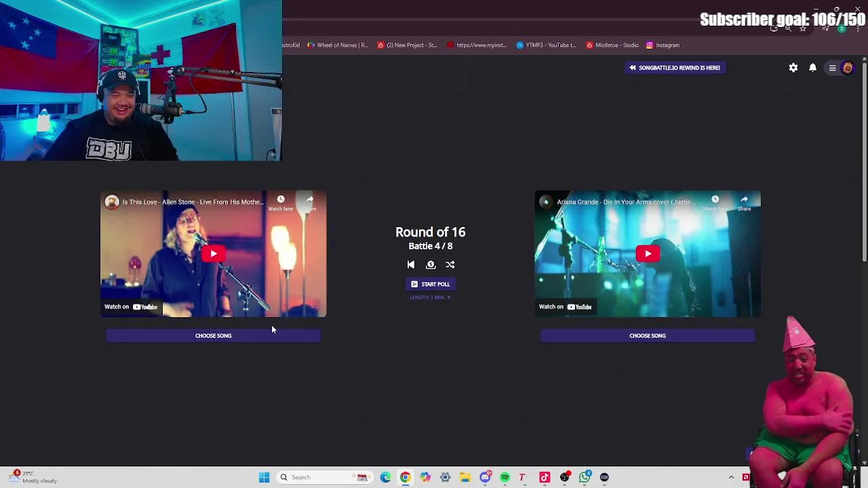Play the Is This Love video
868x488 pixels.
(214, 254)
